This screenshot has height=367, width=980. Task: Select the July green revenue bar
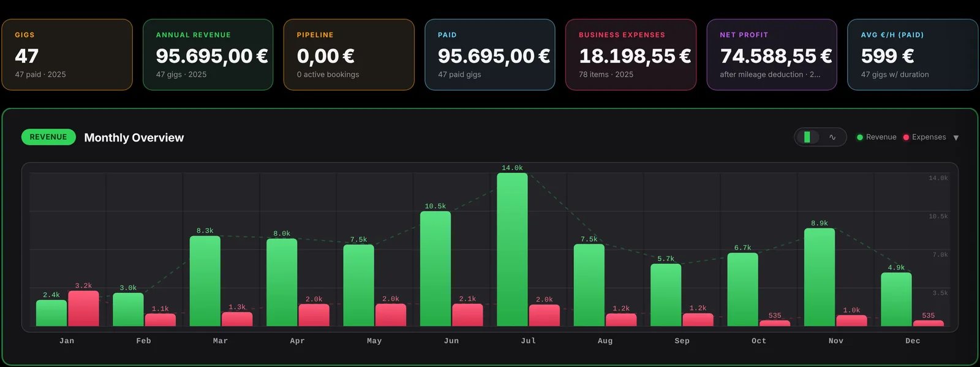[x=512, y=249]
